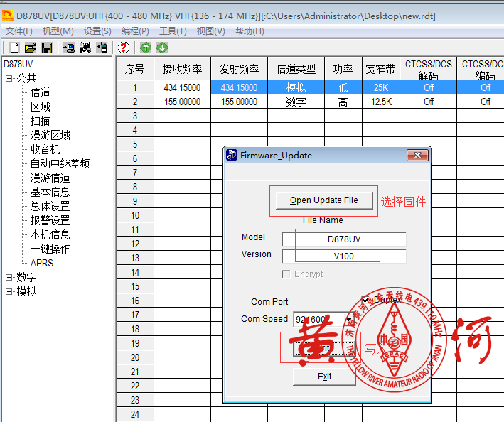Viewport: 504px width, 422px height.
Task: Click the application logo in title bar
Action: (7, 16)
